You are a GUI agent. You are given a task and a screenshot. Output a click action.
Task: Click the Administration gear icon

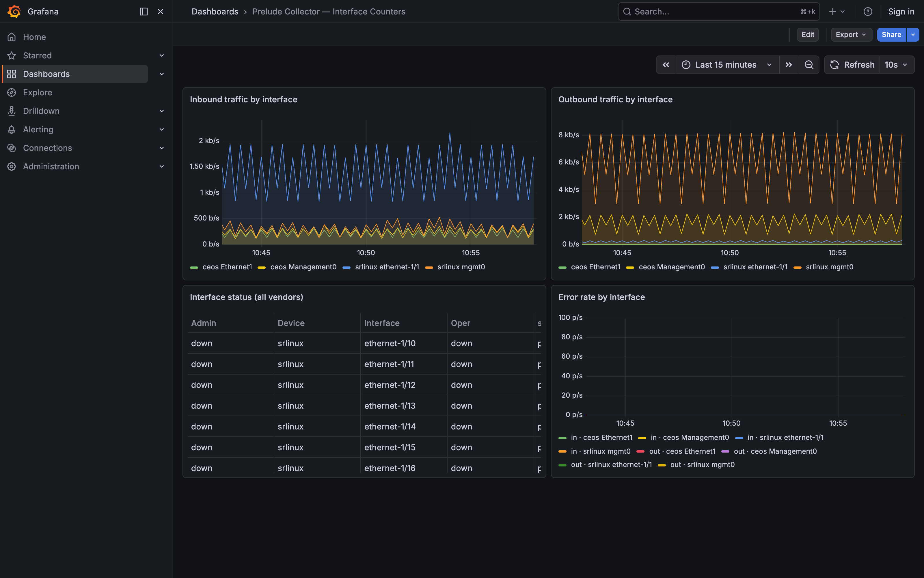tap(12, 166)
